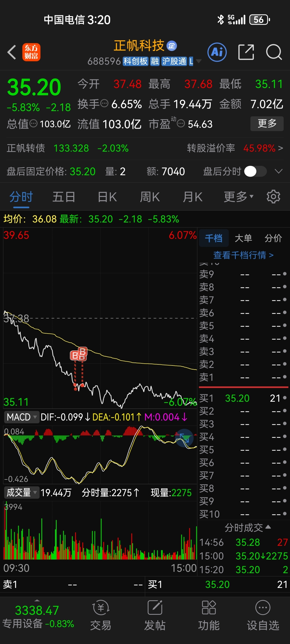Open chart settings gear icon
Screen dimensions: 290x644
[273, 197]
